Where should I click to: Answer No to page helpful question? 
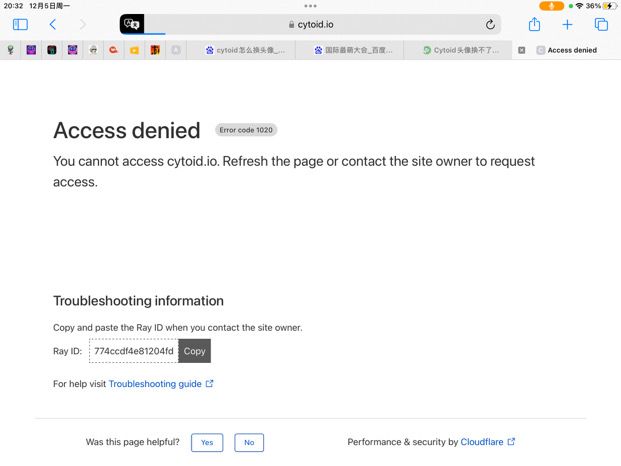coord(249,442)
